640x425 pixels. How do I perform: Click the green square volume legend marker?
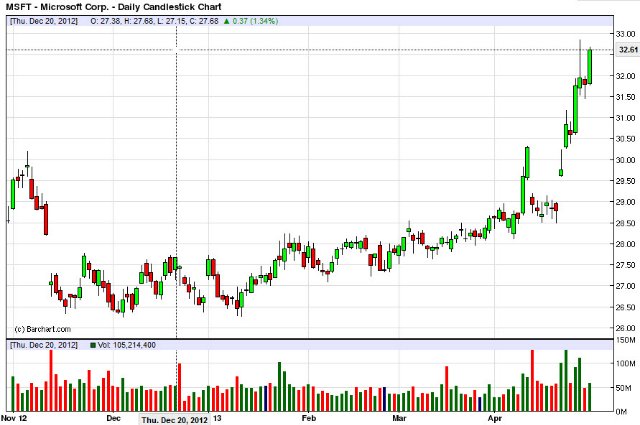pos(93,345)
